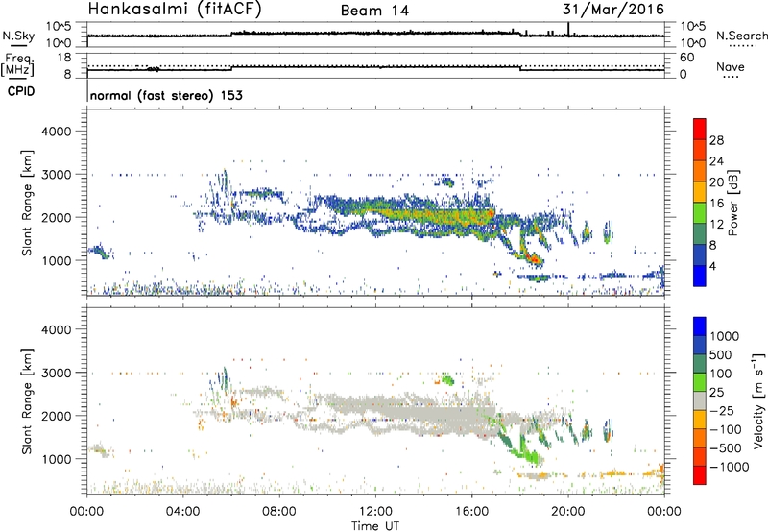The height and width of the screenshot is (532, 768).
Task: Click the 'Freq. [MHz]' label
Action: pyautogui.click(x=17, y=65)
